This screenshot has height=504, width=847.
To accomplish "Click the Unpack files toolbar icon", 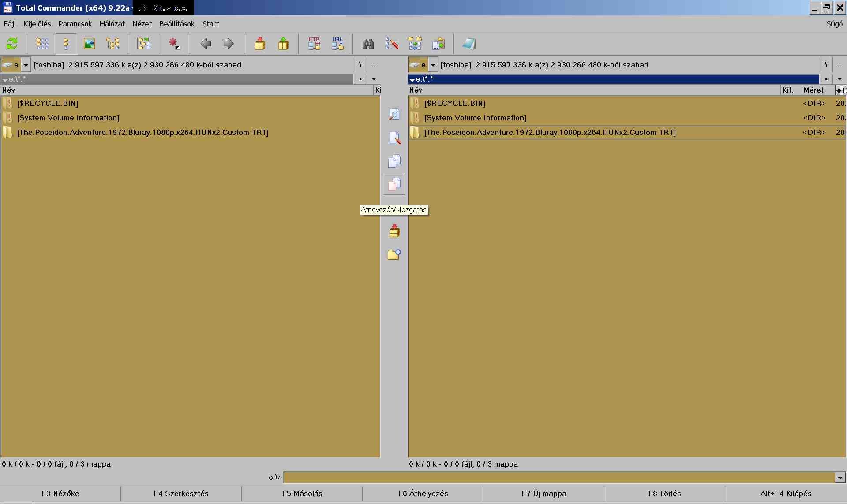I will point(283,44).
